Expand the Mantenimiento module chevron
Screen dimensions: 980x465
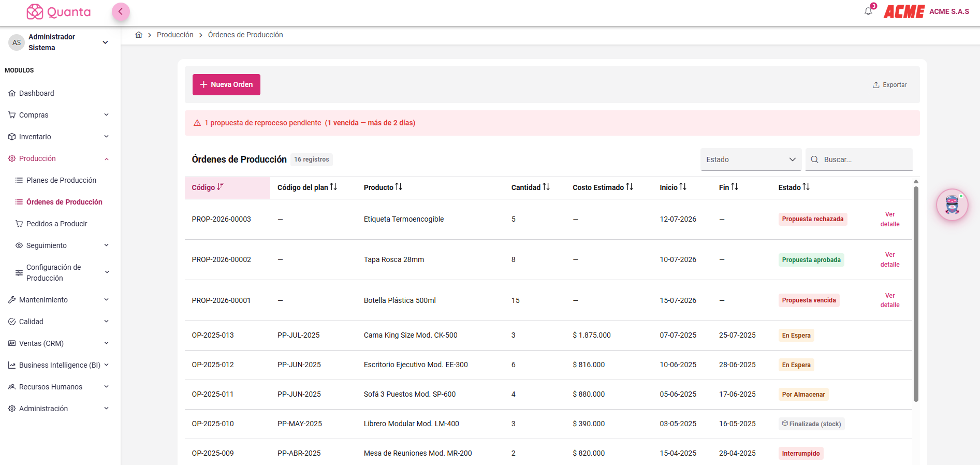pos(106,300)
